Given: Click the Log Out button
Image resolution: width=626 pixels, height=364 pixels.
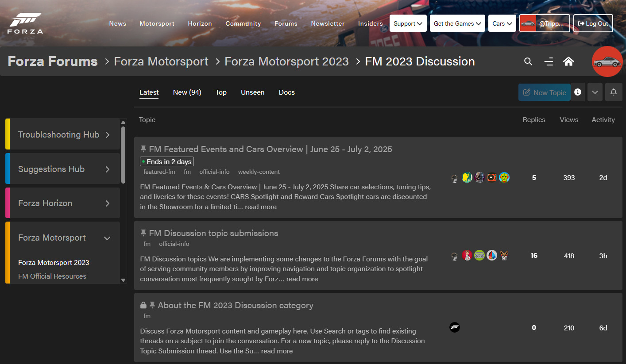Looking at the screenshot, I should point(593,23).
